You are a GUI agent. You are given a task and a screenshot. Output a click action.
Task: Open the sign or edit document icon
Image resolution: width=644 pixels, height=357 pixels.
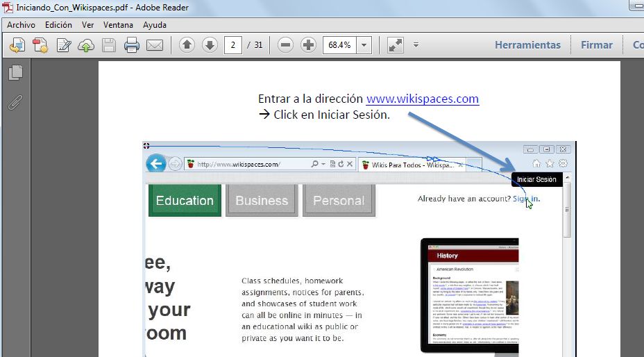64,45
